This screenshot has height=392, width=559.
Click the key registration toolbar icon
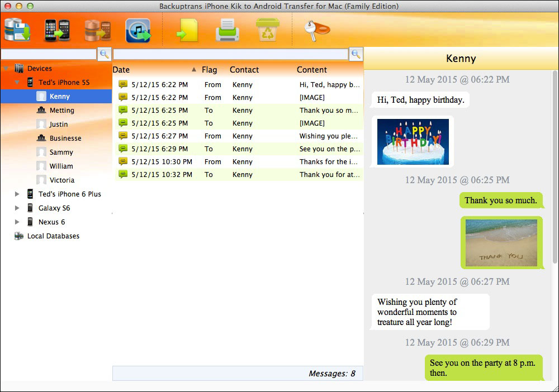point(316,31)
